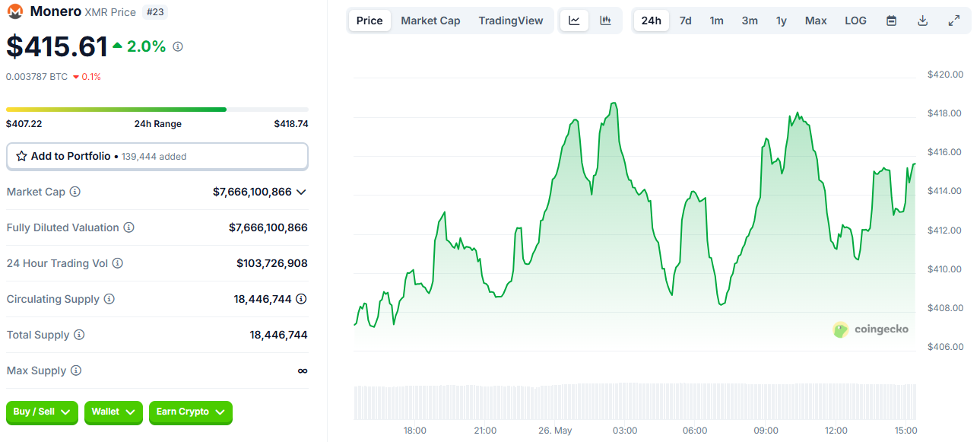Click the 24h Range progress bar
Screen dimensions: 980x442
tap(157, 110)
